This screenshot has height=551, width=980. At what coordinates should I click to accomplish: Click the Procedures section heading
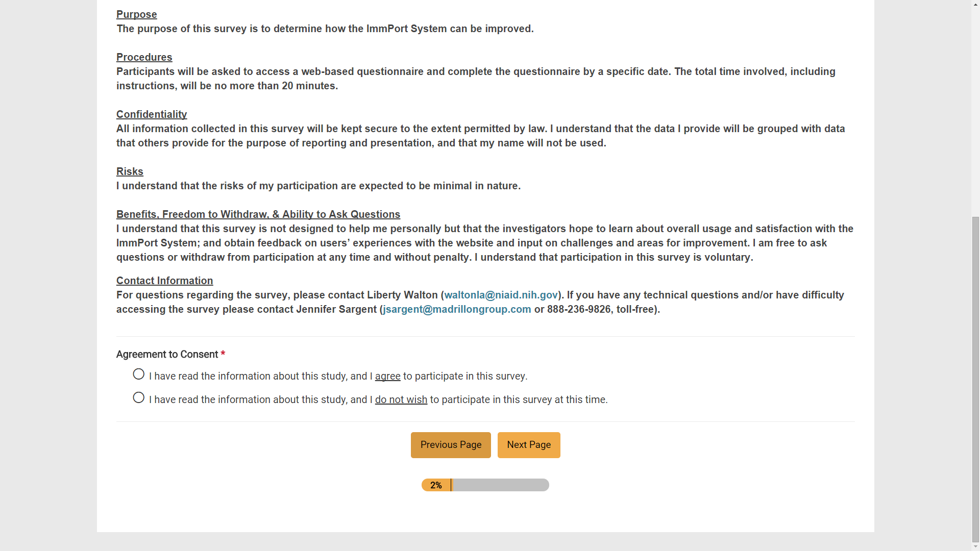(144, 58)
